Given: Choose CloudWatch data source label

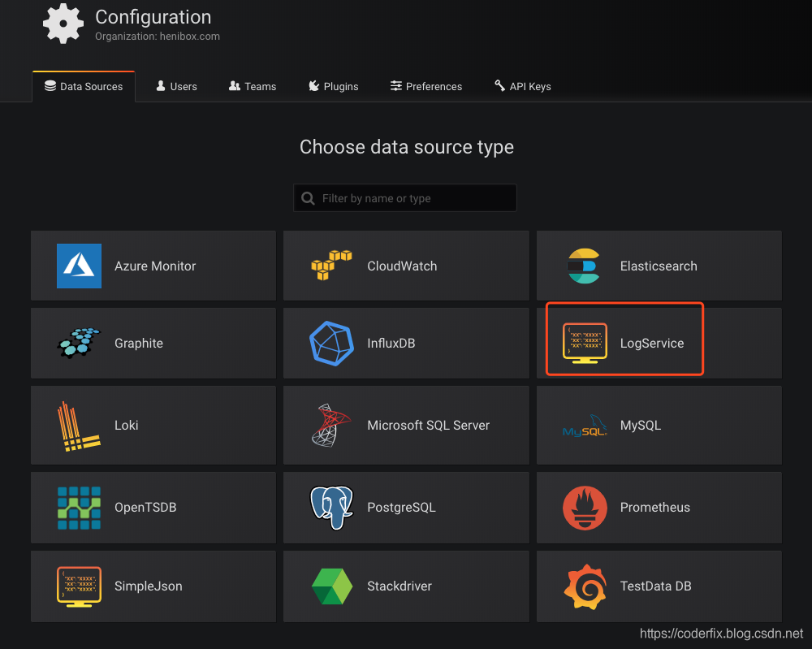Looking at the screenshot, I should (x=402, y=266).
